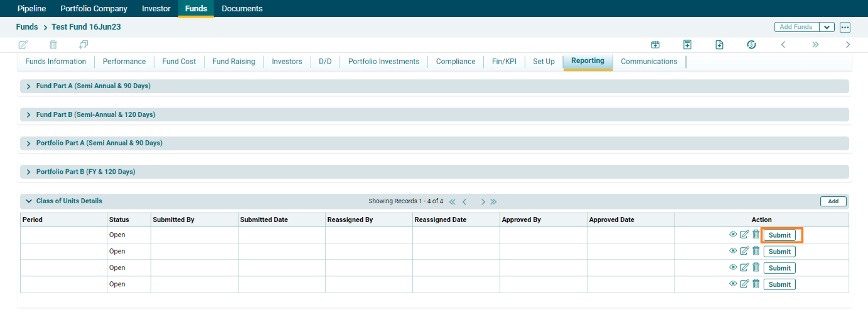Click the add document page icon
The height and width of the screenshot is (312, 868).
point(720,45)
